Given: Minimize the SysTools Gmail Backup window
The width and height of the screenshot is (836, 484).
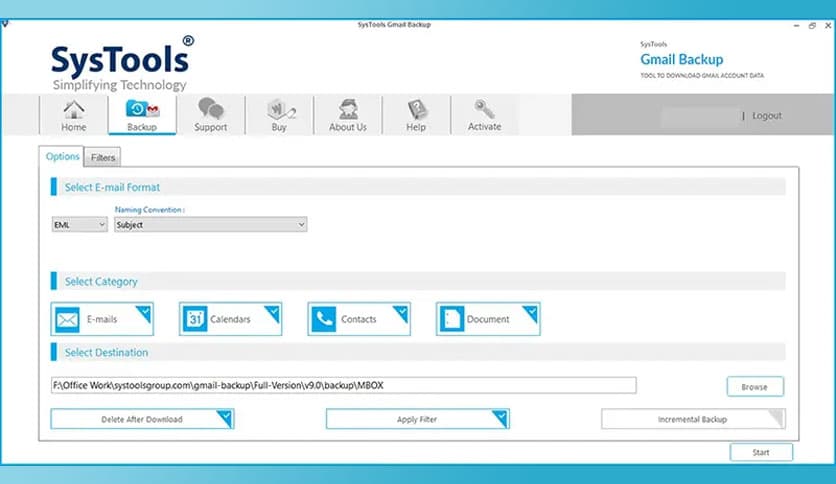Looking at the screenshot, I should click(796, 25).
